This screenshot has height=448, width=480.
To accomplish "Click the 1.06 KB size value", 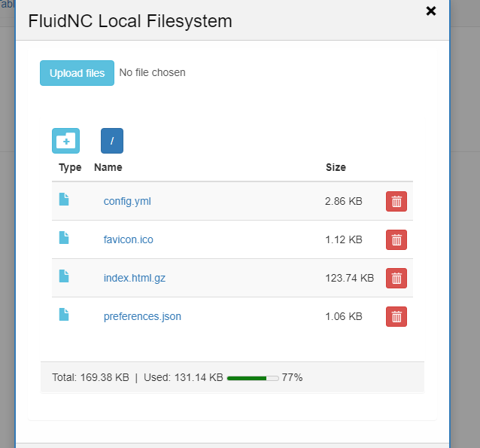I will tap(344, 316).
